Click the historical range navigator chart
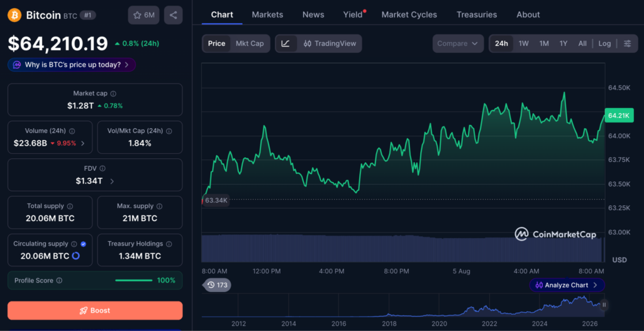 403,305
